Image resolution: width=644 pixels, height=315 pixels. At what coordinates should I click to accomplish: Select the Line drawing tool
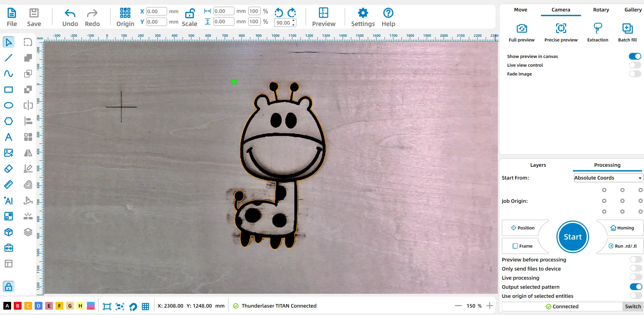tap(8, 58)
